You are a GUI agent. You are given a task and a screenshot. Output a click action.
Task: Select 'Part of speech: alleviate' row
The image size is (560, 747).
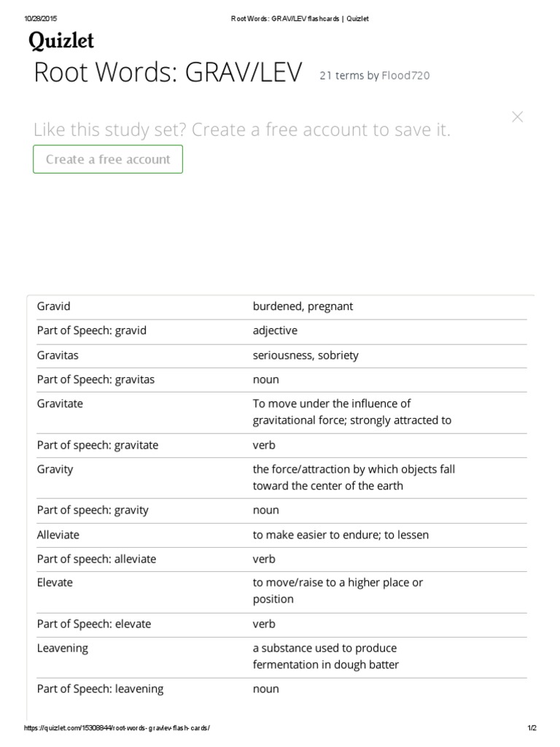pyautogui.click(x=96, y=559)
